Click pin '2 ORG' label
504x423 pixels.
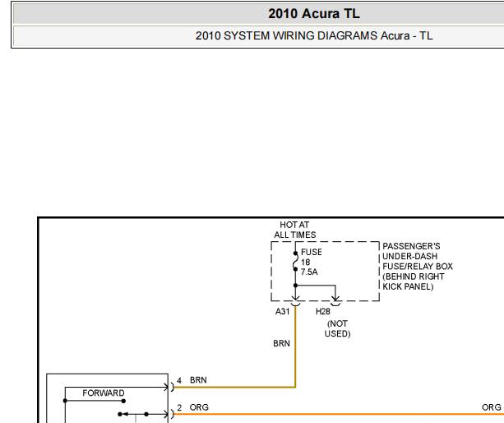point(192,407)
